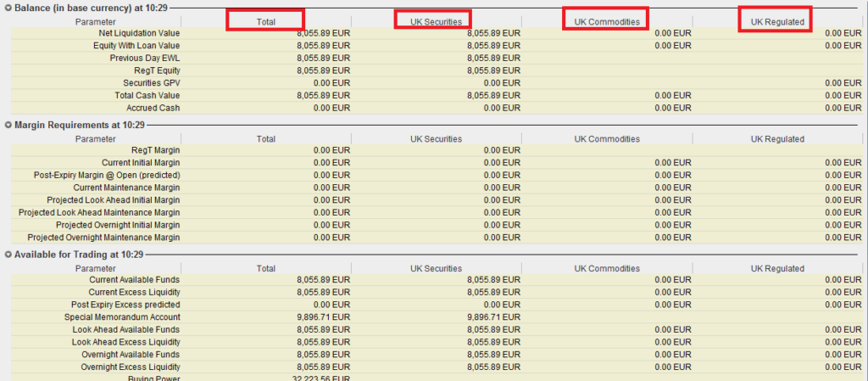This screenshot has width=868, height=381.
Task: Click Buying Power total 32,223.56 EUR
Action: click(x=320, y=378)
